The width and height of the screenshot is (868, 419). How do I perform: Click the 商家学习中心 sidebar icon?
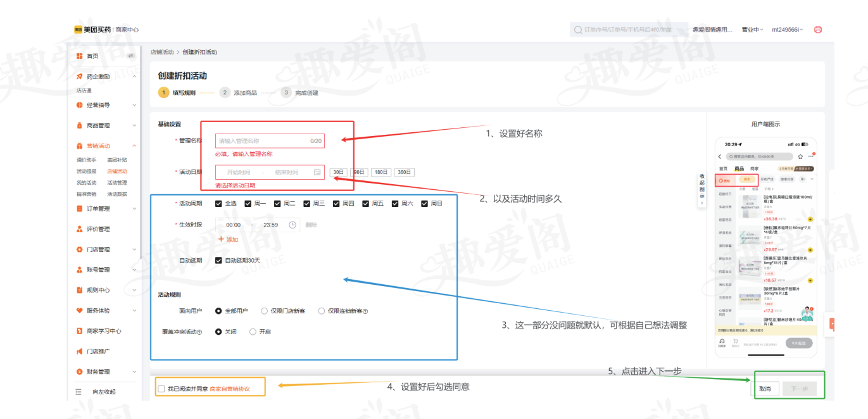[80, 331]
